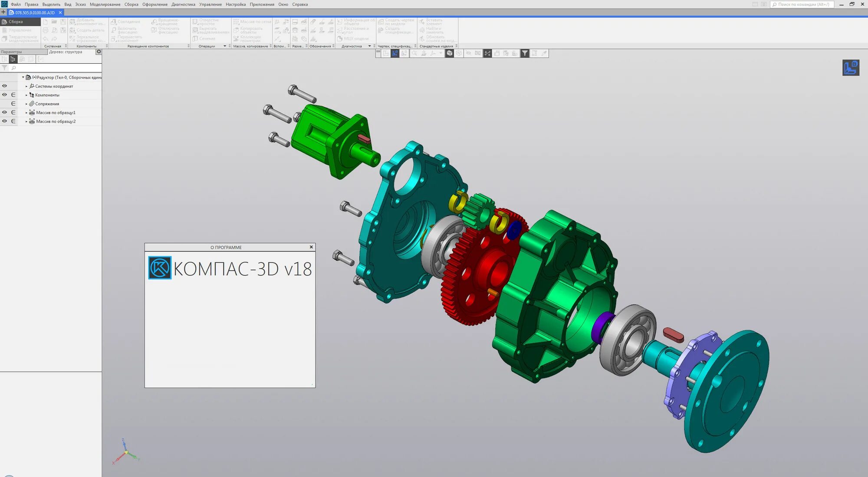Toggle the Компоненты eye visibility icon

click(4, 95)
